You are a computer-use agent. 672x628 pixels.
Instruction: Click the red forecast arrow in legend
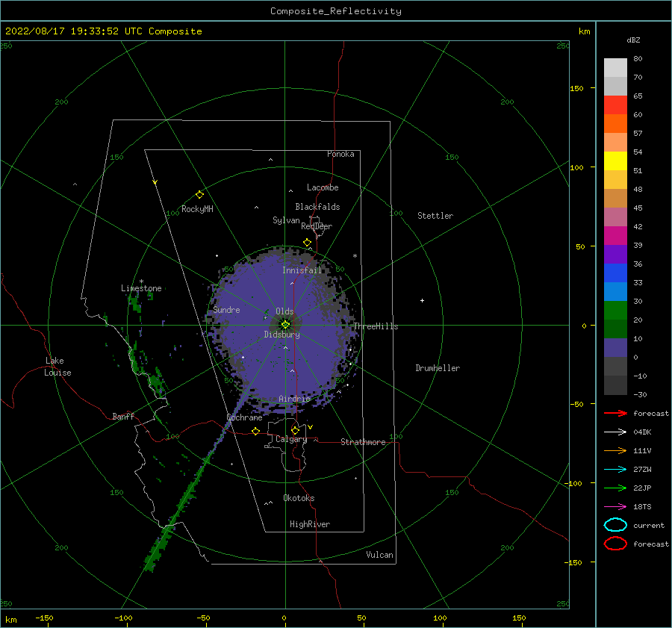click(615, 413)
